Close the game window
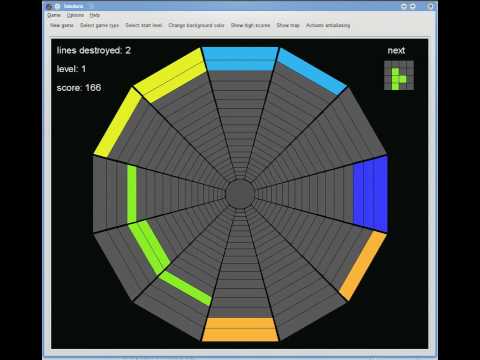 [x=430, y=6]
